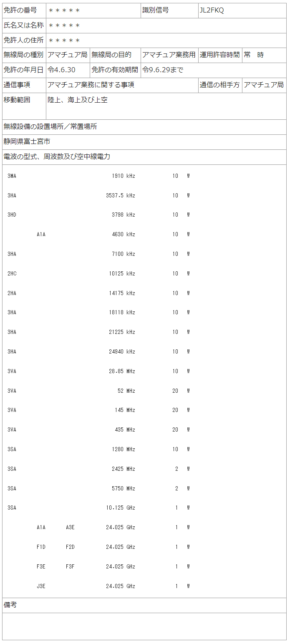Select the 3537.5 kHz frequency entry
The image size is (290, 644).
[x=121, y=195]
